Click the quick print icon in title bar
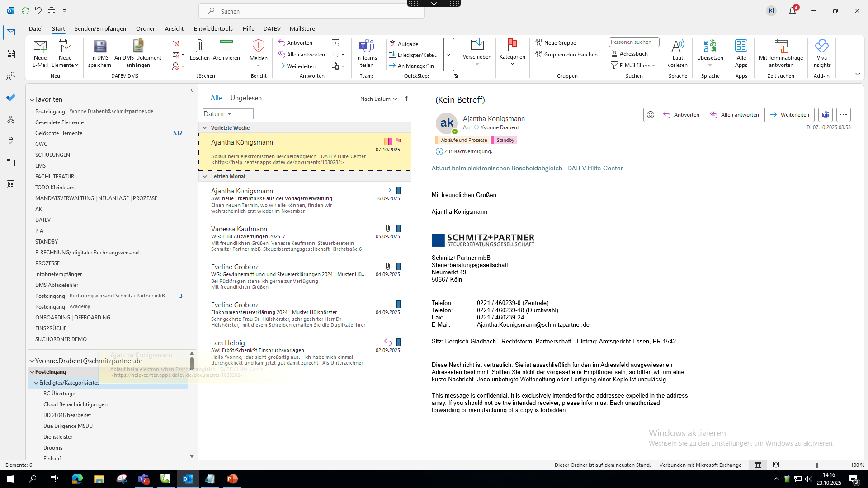868x488 pixels. pyautogui.click(x=52, y=10)
